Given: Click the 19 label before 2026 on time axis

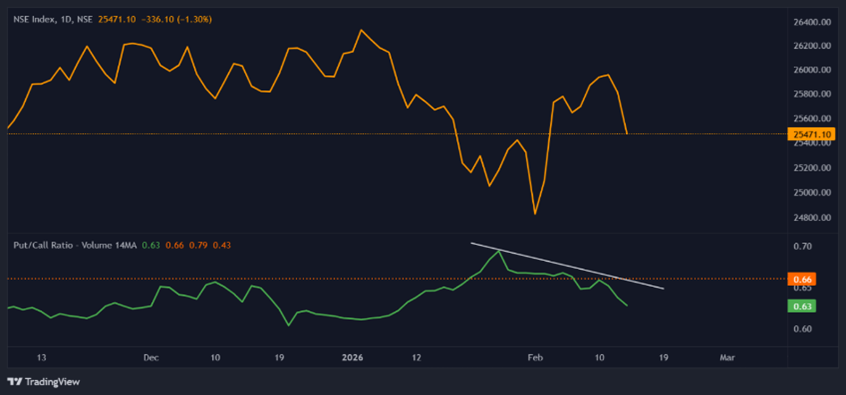Looking at the screenshot, I should pyautogui.click(x=280, y=357).
